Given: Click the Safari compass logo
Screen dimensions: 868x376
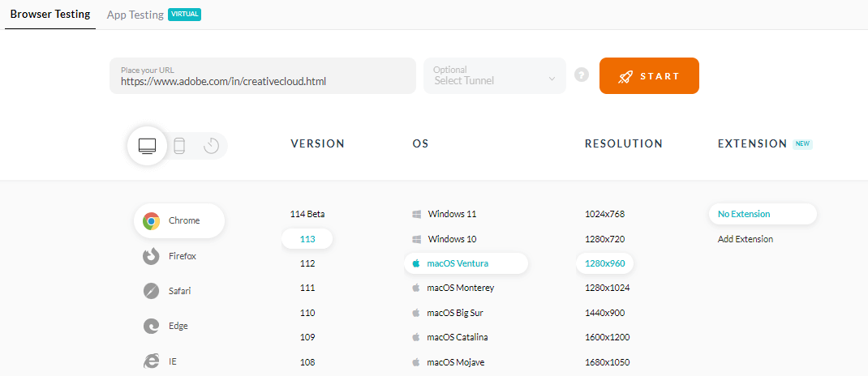Looking at the screenshot, I should pyautogui.click(x=151, y=291).
